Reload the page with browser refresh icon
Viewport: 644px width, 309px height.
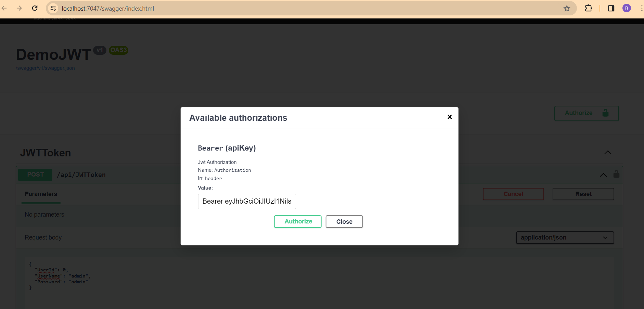point(35,8)
